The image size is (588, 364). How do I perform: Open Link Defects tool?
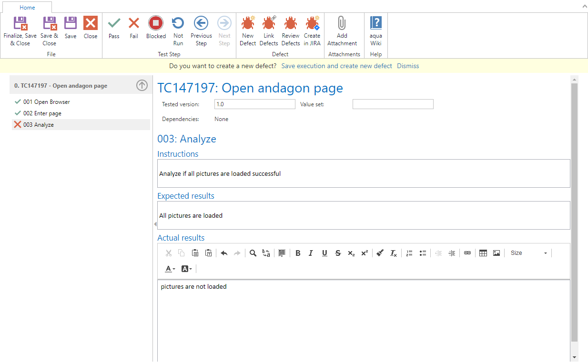tap(269, 24)
